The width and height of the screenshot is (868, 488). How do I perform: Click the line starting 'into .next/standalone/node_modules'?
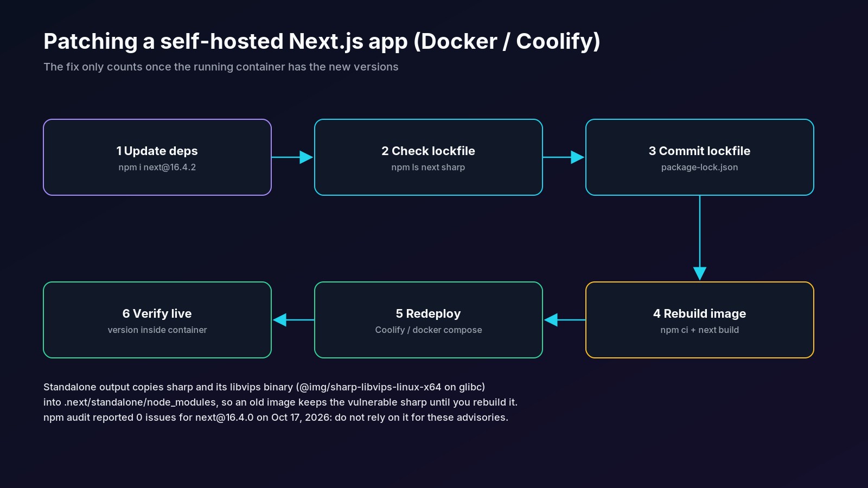280,402
